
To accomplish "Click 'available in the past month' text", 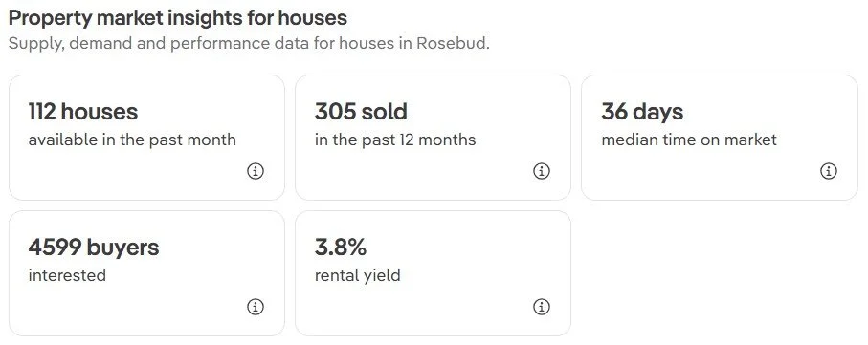I will point(132,140).
